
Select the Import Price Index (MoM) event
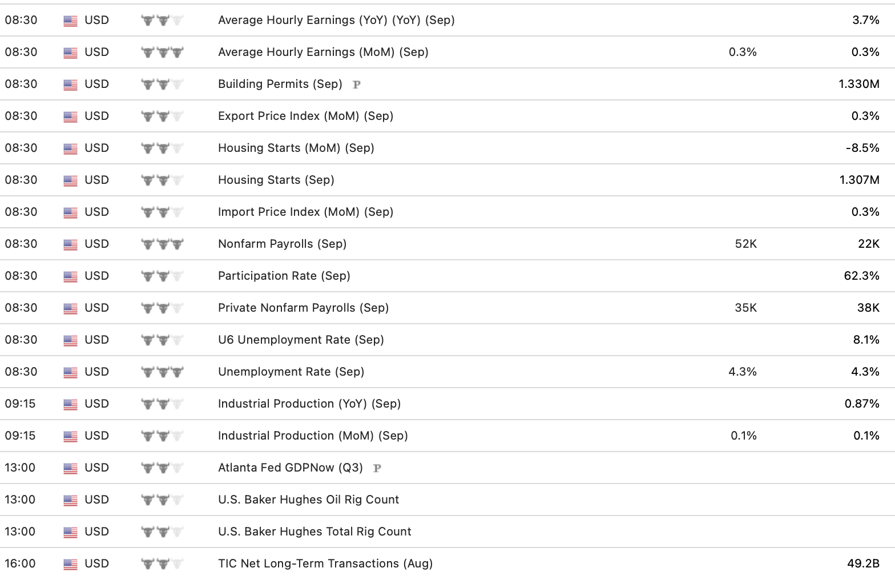click(305, 212)
